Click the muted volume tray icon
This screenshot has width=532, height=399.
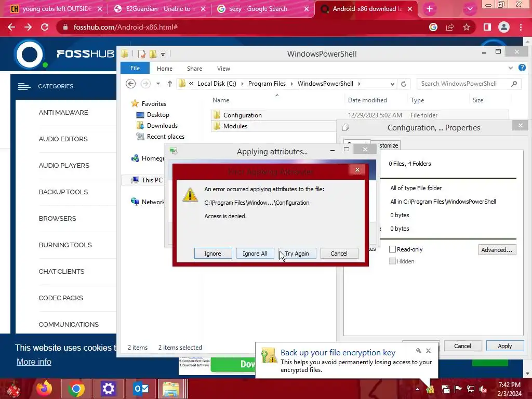(483, 389)
